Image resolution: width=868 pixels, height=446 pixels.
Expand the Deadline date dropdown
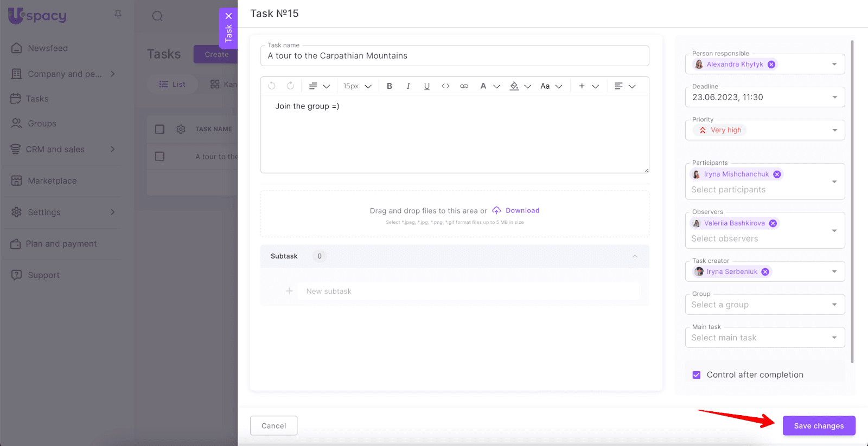(x=834, y=98)
